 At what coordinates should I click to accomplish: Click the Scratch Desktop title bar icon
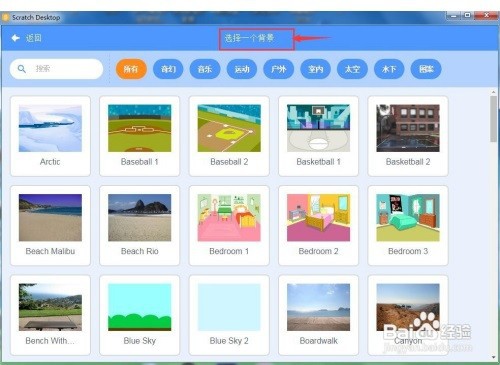pyautogui.click(x=6, y=17)
